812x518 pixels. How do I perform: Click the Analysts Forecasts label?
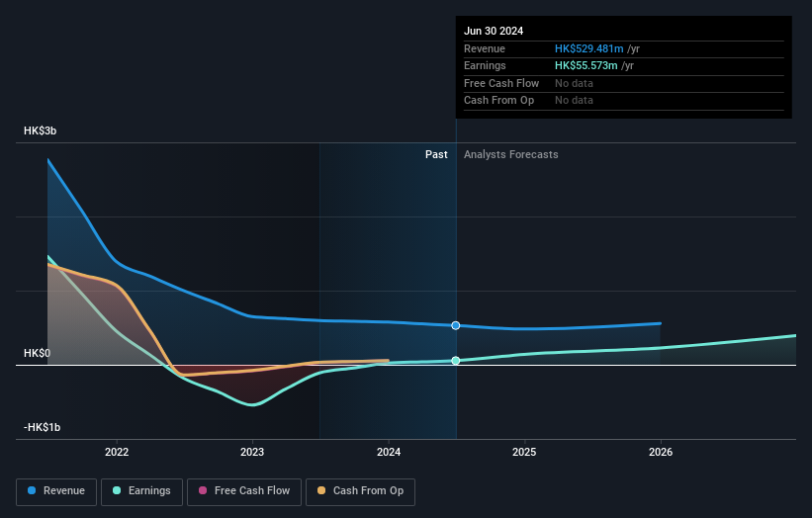(511, 155)
